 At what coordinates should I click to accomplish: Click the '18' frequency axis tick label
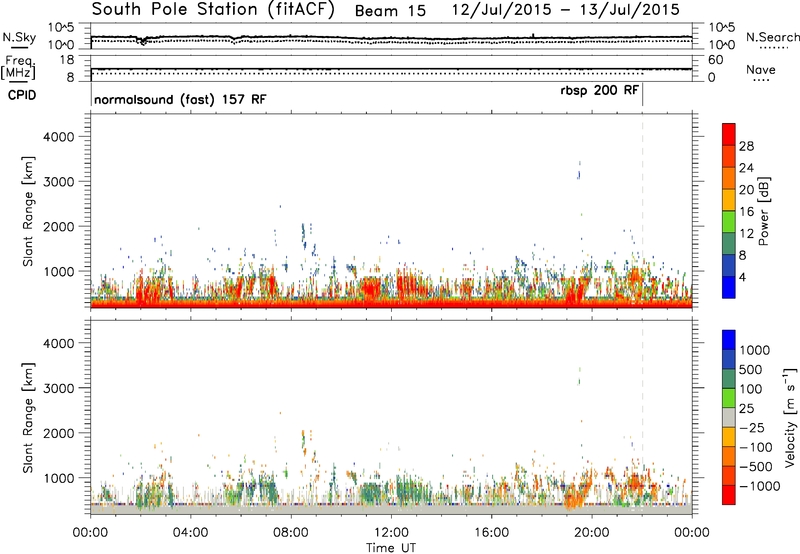coord(66,60)
